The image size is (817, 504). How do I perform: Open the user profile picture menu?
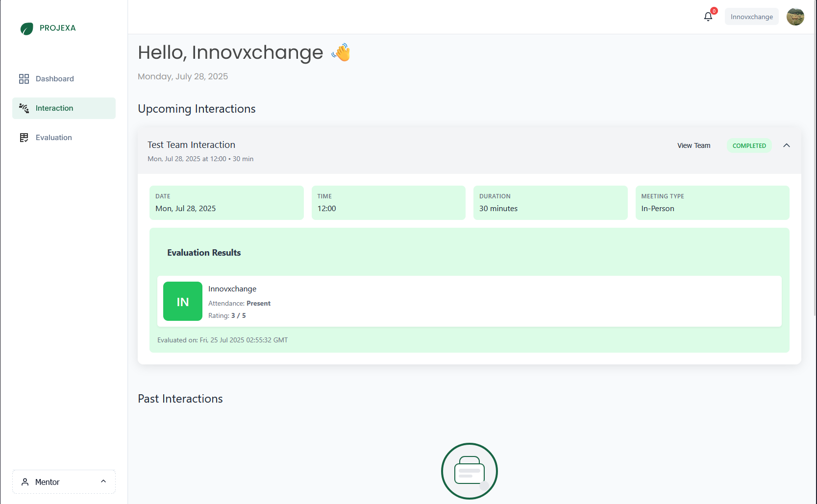click(x=795, y=16)
